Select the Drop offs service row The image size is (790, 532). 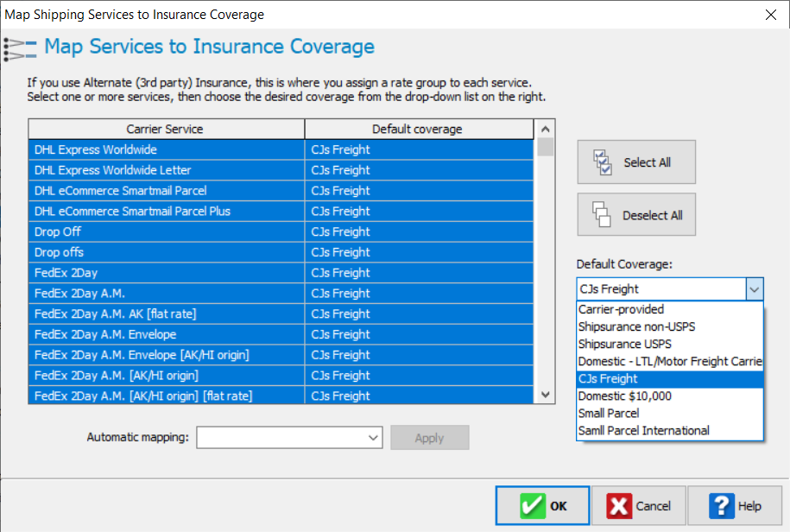tap(281, 252)
